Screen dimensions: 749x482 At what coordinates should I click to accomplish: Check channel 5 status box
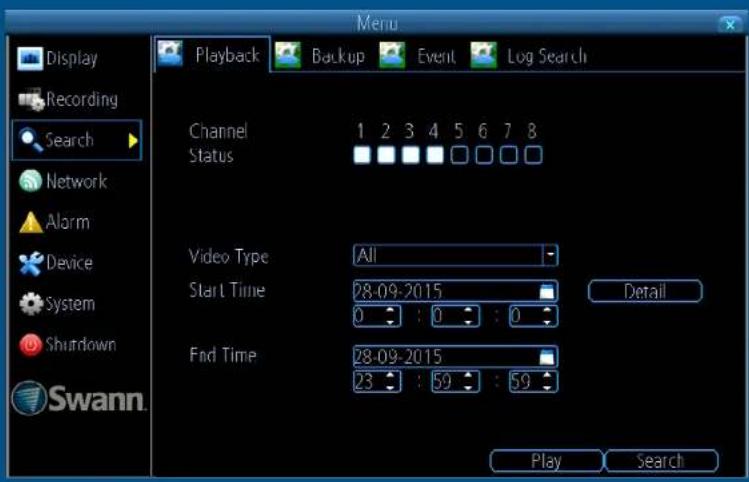[x=460, y=155]
